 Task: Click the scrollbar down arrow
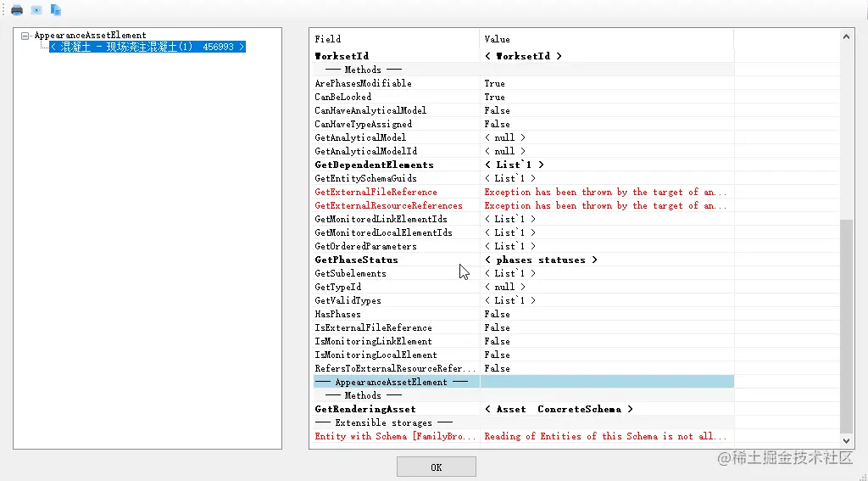(x=848, y=442)
